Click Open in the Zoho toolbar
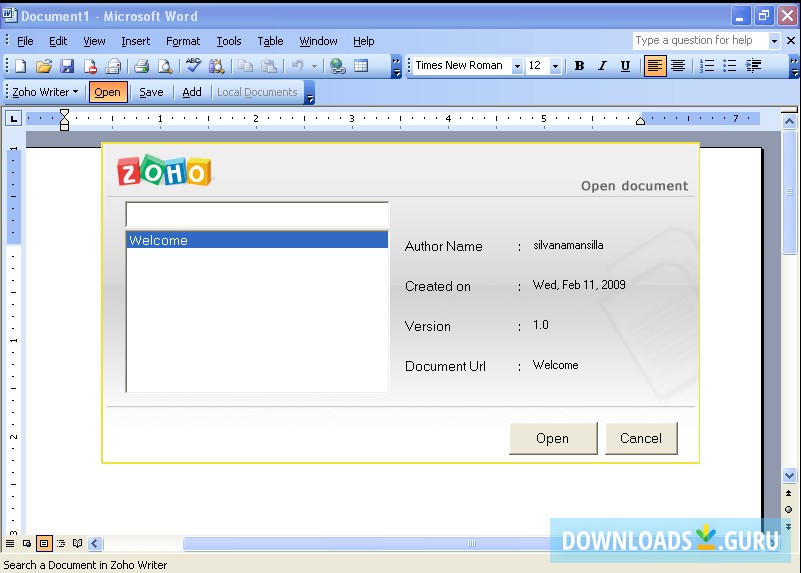The height and width of the screenshot is (573, 801). [x=107, y=92]
